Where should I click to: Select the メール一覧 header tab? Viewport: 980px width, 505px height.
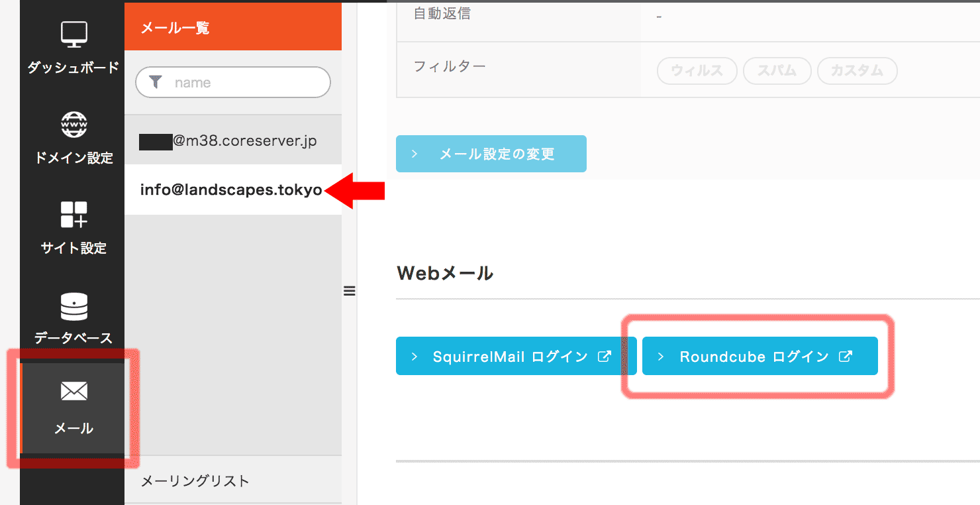(233, 27)
